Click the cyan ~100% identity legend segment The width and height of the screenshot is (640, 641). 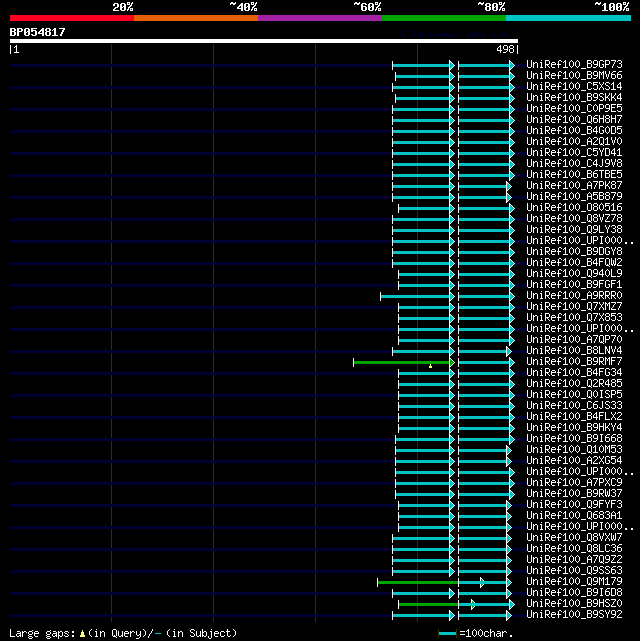point(568,18)
